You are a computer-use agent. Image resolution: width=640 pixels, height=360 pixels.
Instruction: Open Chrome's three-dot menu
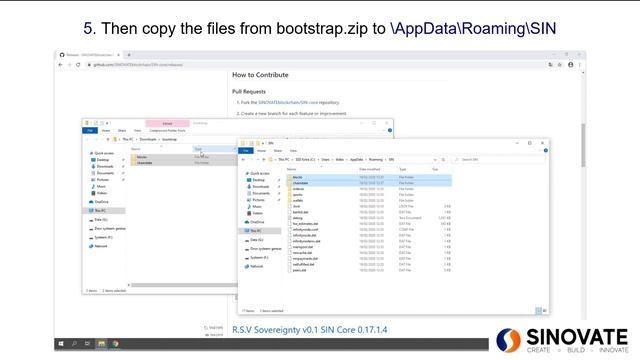pyautogui.click(x=580, y=64)
